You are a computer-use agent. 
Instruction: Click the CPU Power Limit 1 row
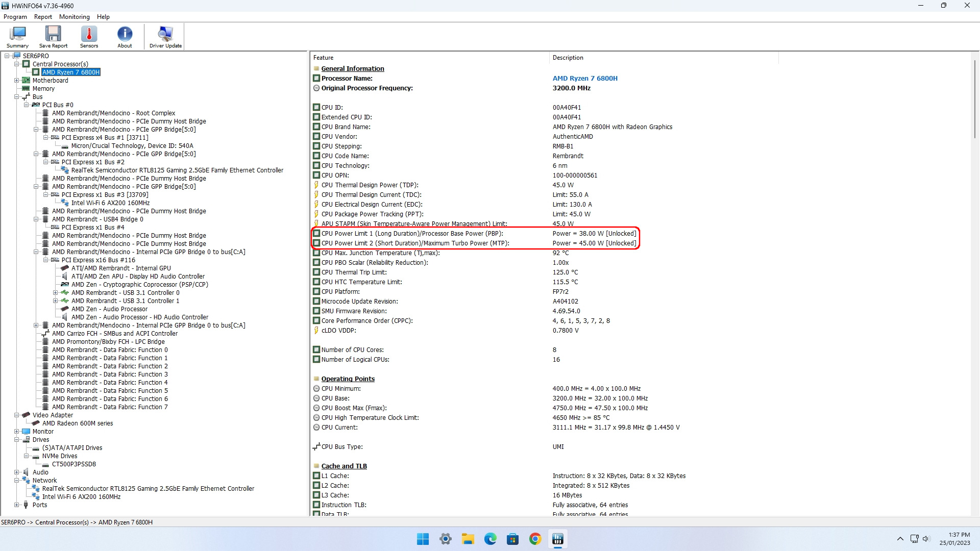[x=475, y=234]
